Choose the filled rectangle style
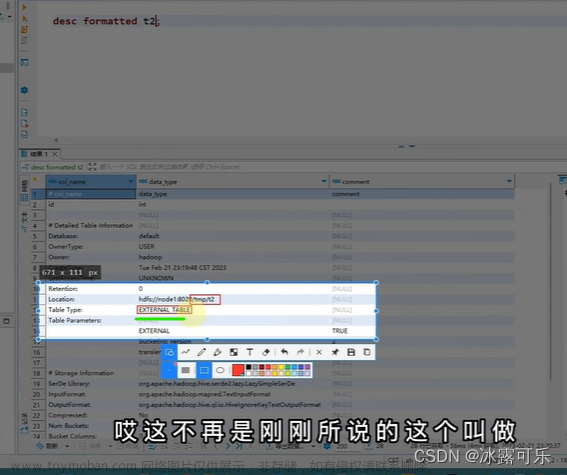The image size is (567, 475). pyautogui.click(x=186, y=370)
